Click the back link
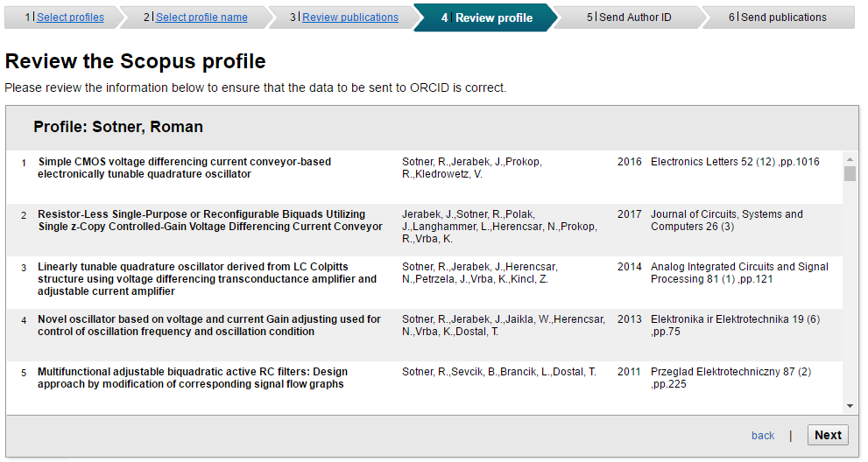The width and height of the screenshot is (868, 462). 763,435
